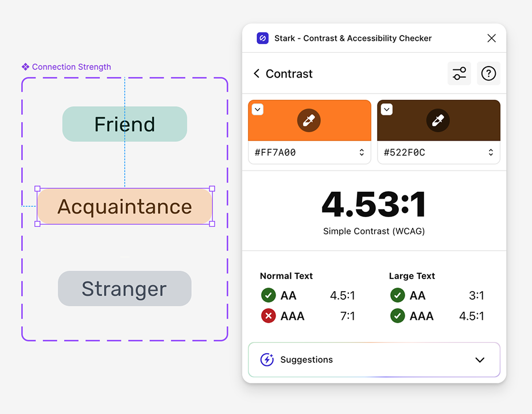
Task: Click the Contrast heading text
Action: coord(289,73)
